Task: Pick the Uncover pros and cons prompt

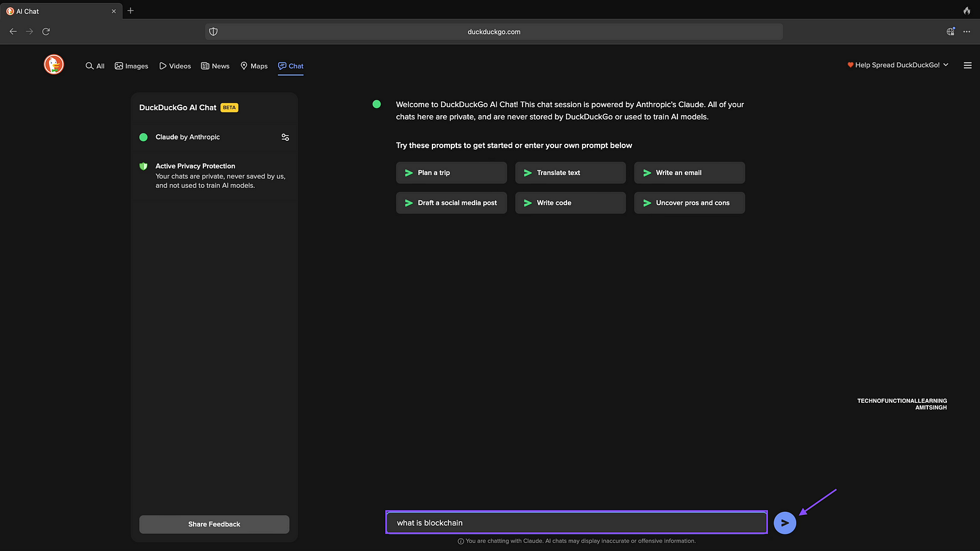Action: pos(689,203)
